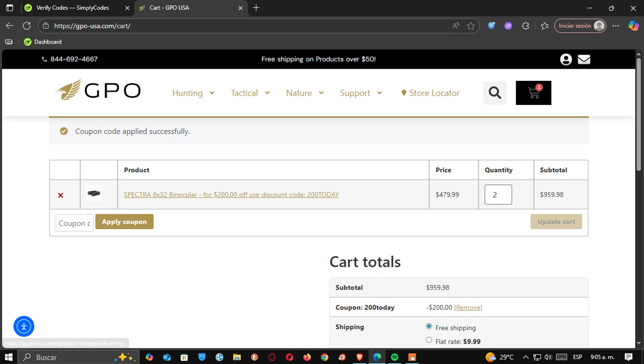This screenshot has width=644, height=364.
Task: Open SPECTRA 8x32 Binocular product link
Action: pyautogui.click(x=231, y=195)
